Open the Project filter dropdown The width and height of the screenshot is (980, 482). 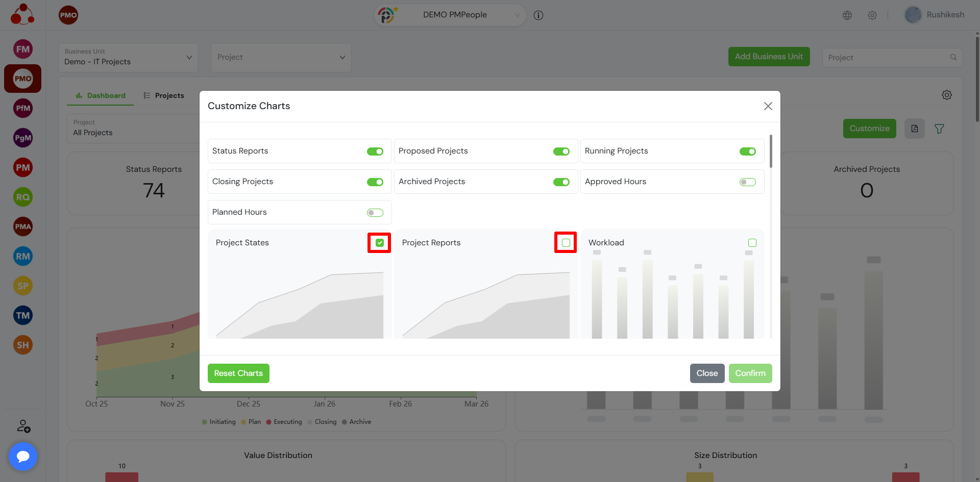(x=281, y=58)
